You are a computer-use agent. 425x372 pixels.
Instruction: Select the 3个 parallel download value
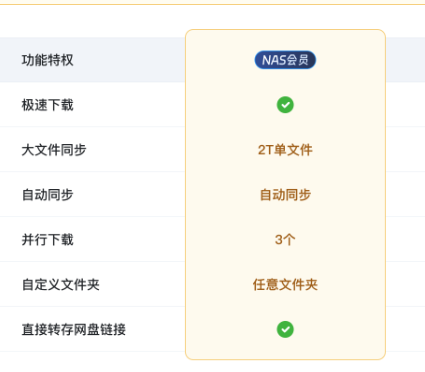285,240
